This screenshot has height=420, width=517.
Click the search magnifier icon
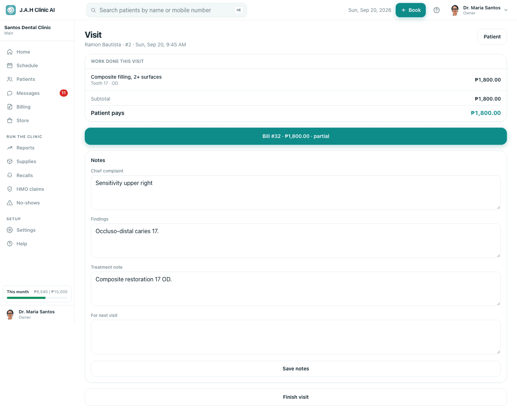[x=93, y=10]
